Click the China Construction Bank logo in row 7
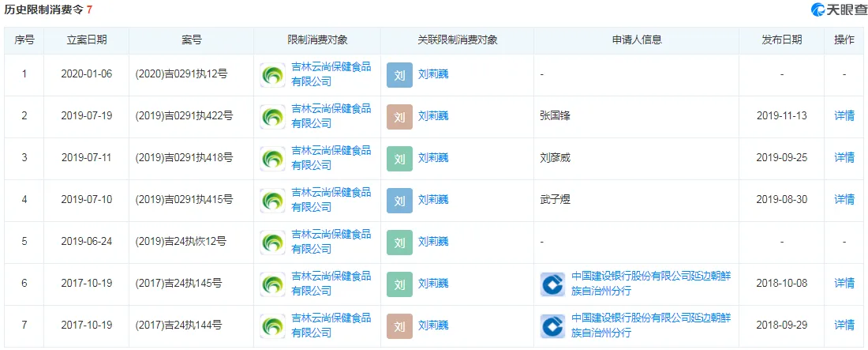 [x=553, y=326]
